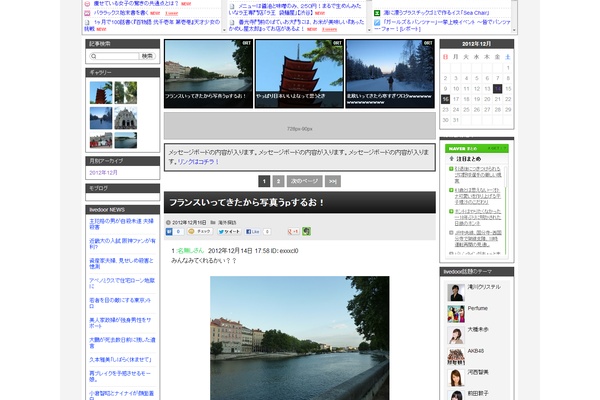Select December 14 in the calendar
The width and height of the screenshot is (600, 400).
(497, 89)
